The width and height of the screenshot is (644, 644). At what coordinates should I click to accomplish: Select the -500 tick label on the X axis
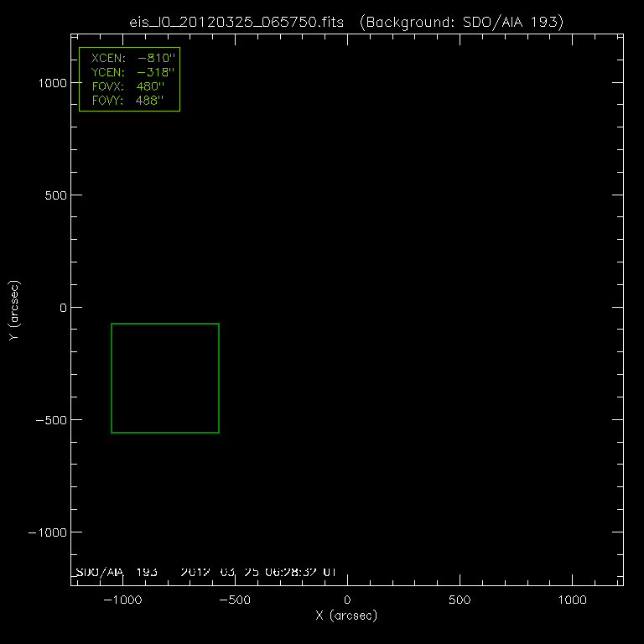click(x=233, y=600)
